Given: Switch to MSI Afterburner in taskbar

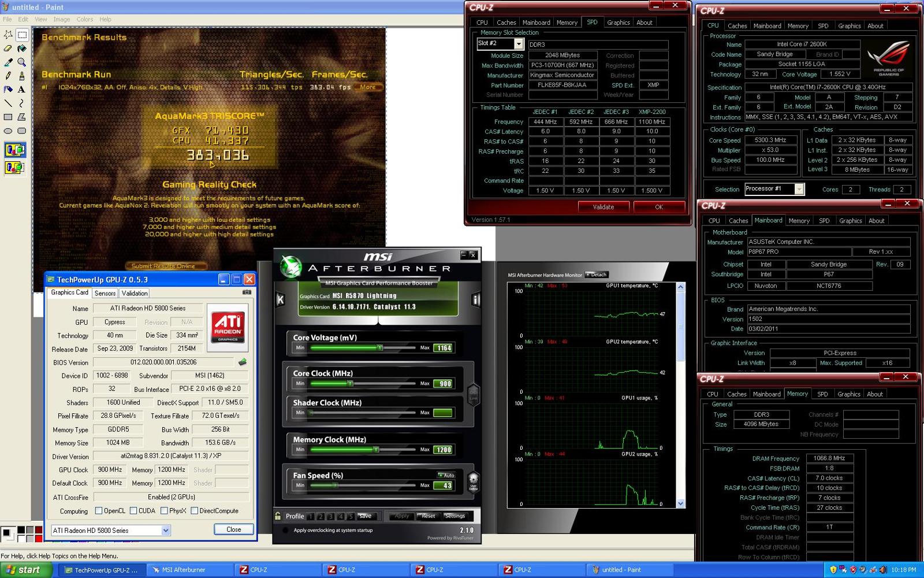Looking at the screenshot, I should click(x=189, y=570).
